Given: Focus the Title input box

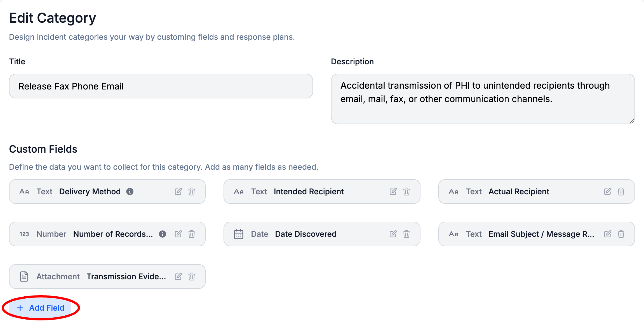Looking at the screenshot, I should click(161, 86).
